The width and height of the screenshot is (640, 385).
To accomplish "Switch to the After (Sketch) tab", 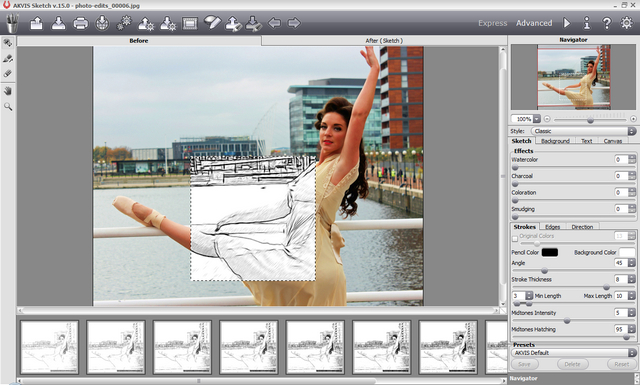I will click(x=384, y=40).
